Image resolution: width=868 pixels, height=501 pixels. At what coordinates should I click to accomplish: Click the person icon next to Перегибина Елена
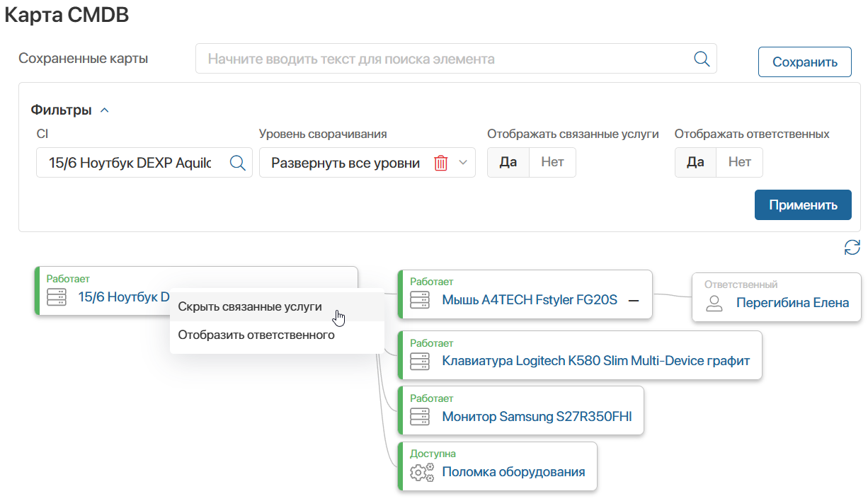click(714, 303)
